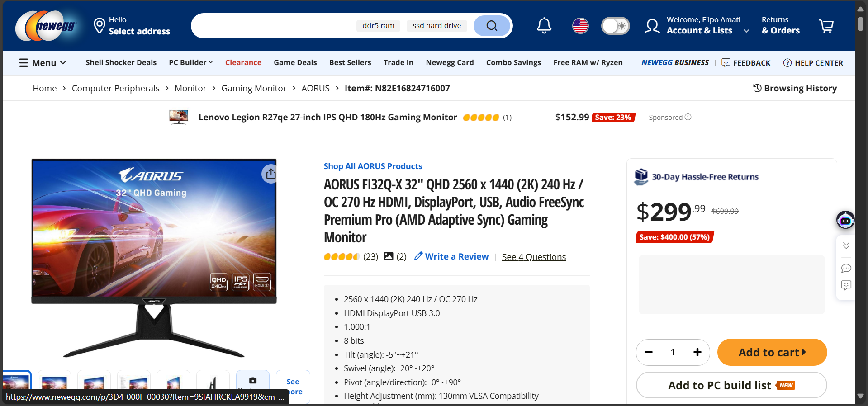
Task: Open Newegg Card page
Action: coord(450,62)
